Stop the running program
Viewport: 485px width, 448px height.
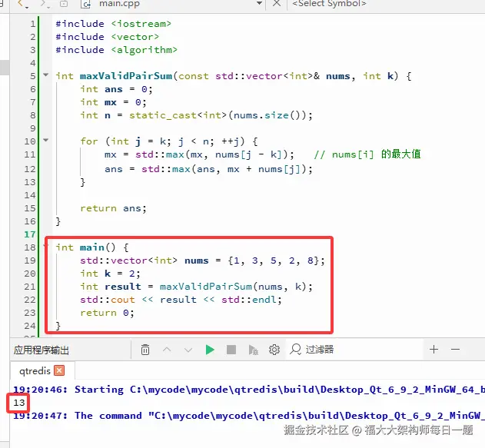(231, 350)
